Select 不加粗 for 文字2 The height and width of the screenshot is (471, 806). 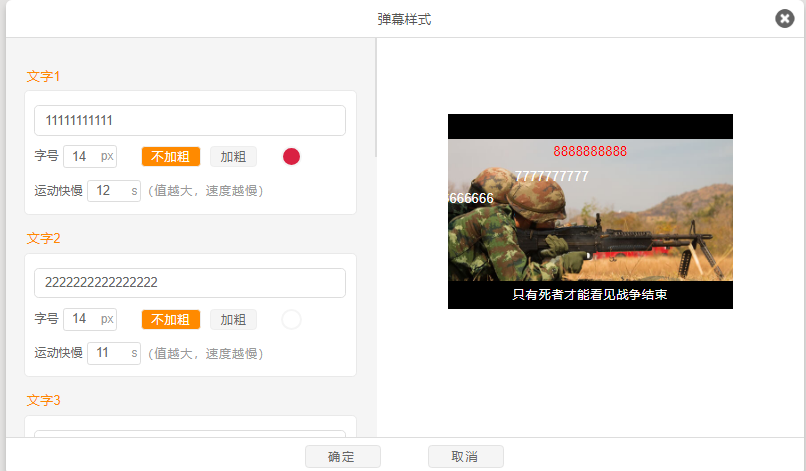pyautogui.click(x=171, y=319)
